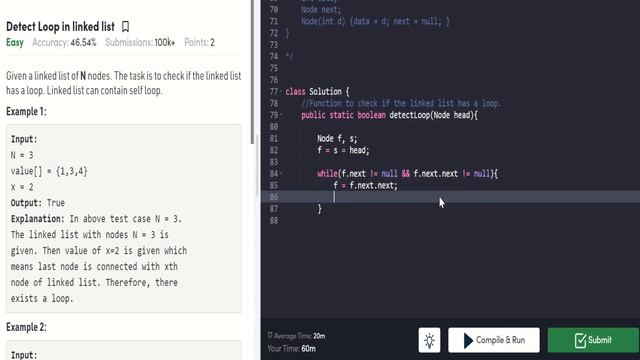
Task: Click the Example 2 heading
Action: coord(26,327)
